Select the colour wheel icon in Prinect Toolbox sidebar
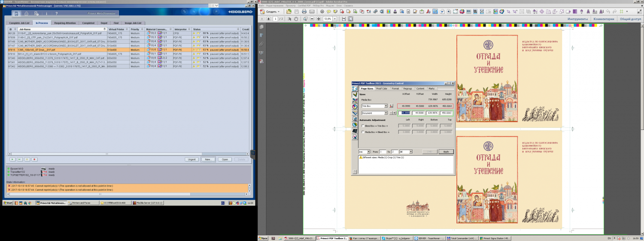This screenshot has height=241, width=644. click(x=355, y=107)
